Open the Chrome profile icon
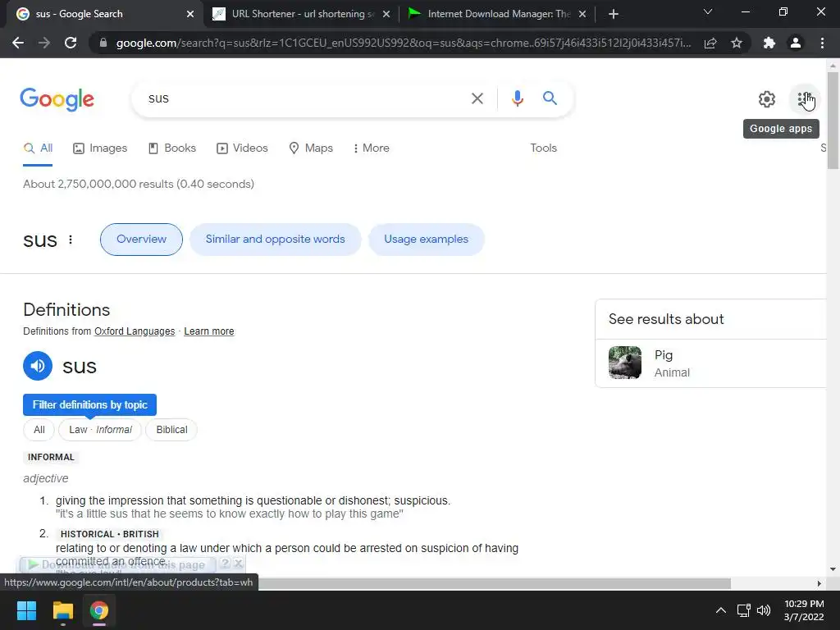 click(x=796, y=43)
